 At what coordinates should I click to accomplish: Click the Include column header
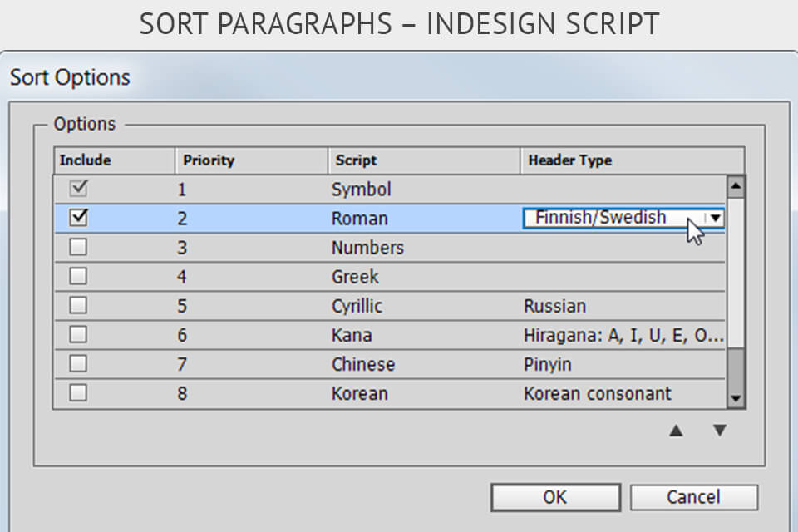click(112, 160)
